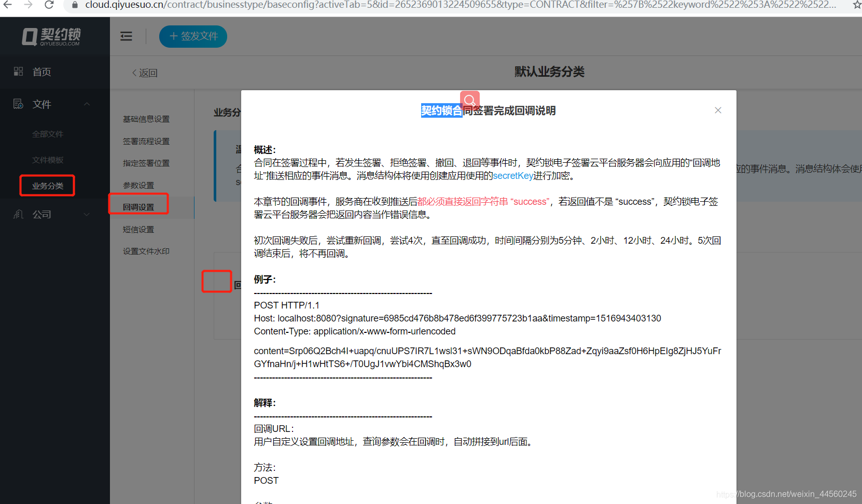The width and height of the screenshot is (862, 504).
Task: Click the 文件 menu icon
Action: pos(18,104)
